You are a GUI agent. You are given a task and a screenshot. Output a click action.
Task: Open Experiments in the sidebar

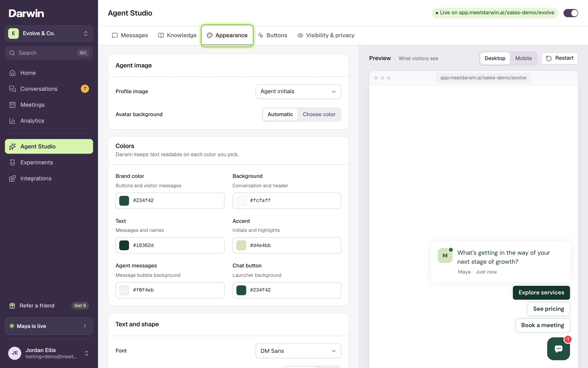click(x=49, y=162)
